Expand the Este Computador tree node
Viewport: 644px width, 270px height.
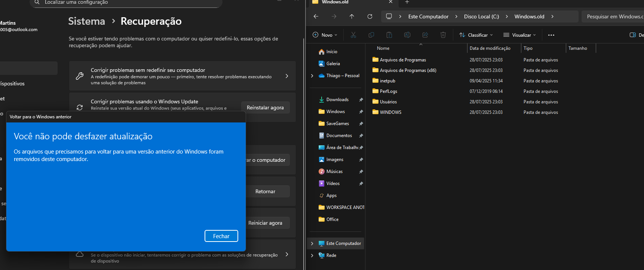click(x=312, y=243)
